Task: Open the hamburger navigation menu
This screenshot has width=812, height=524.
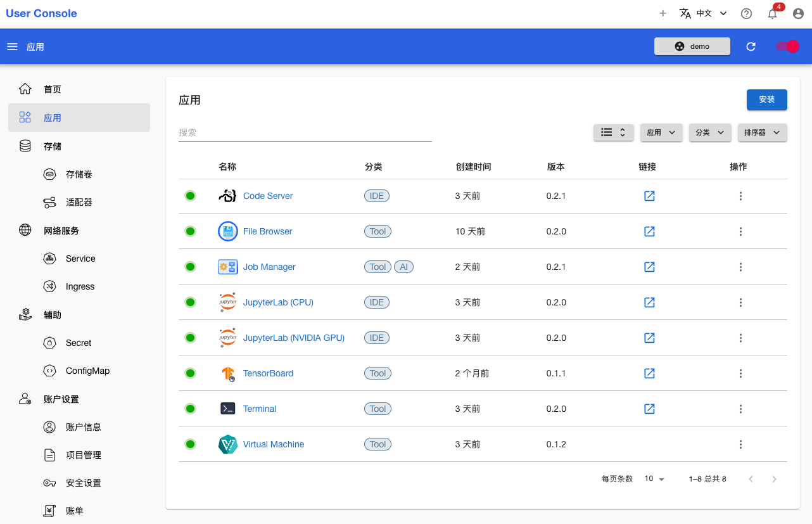Action: 12,47
